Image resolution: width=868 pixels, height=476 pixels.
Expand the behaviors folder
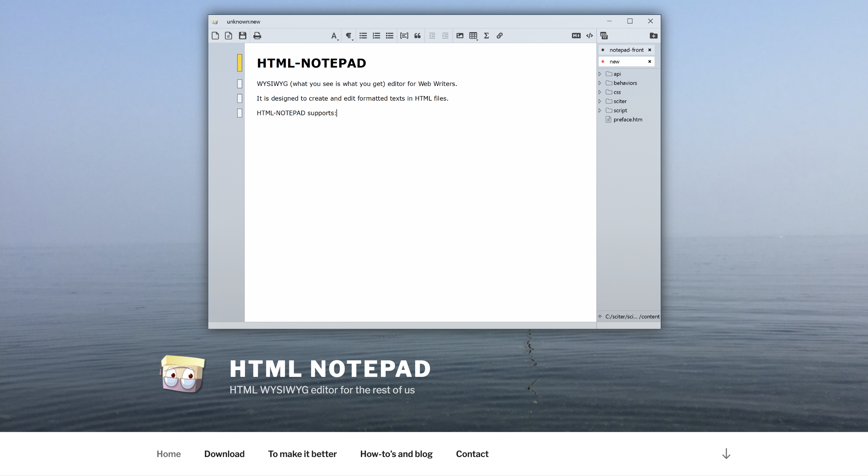click(x=600, y=83)
